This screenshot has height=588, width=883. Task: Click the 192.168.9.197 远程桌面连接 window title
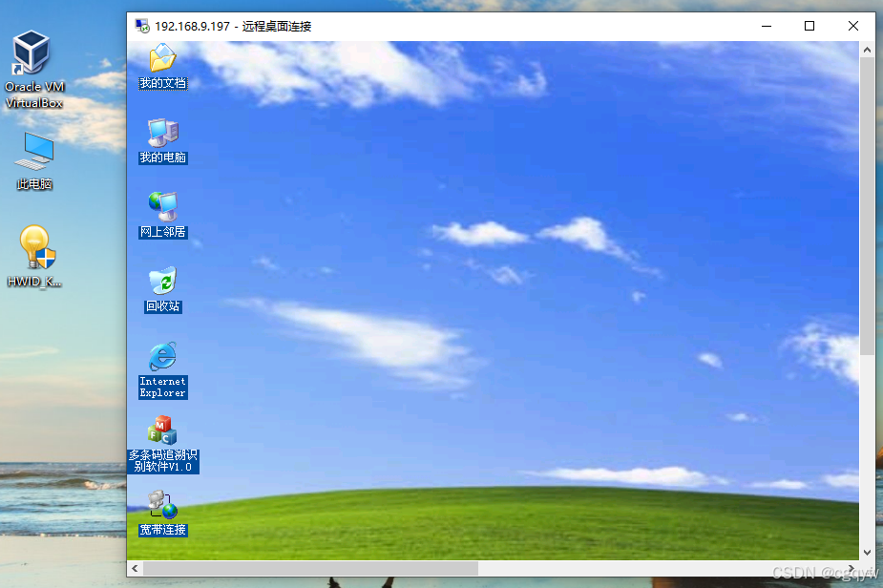point(233,27)
